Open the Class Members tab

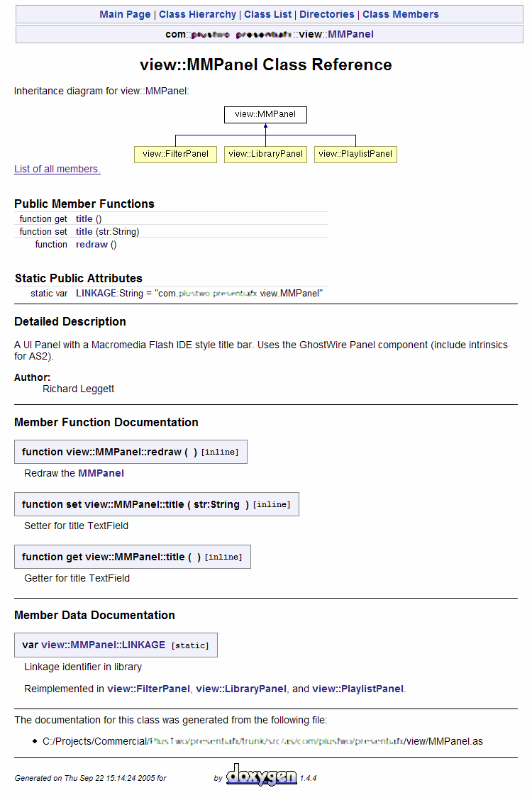(400, 14)
